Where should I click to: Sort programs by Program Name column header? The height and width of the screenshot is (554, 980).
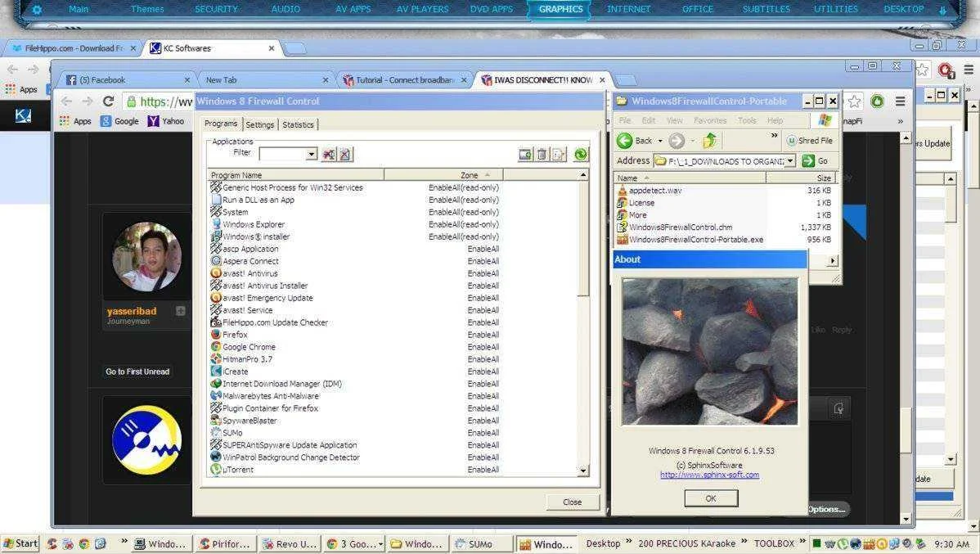pyautogui.click(x=295, y=175)
